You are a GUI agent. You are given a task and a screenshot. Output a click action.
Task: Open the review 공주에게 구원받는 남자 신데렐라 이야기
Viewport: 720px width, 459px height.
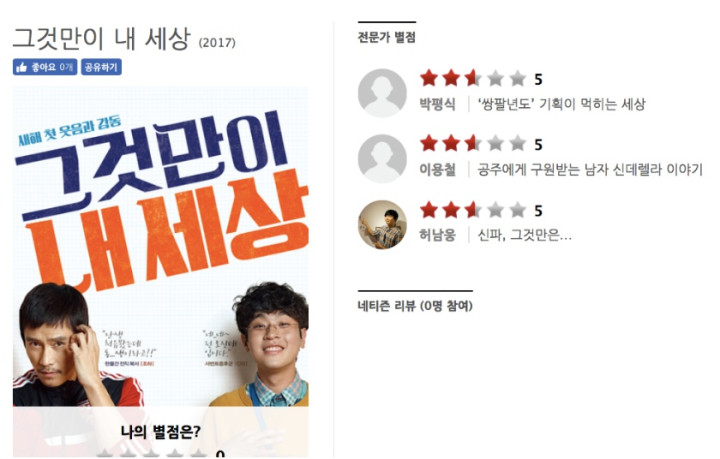(x=590, y=170)
